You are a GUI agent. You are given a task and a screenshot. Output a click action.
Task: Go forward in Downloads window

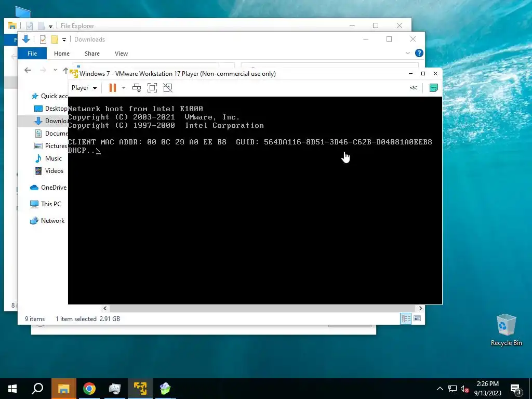tap(43, 70)
